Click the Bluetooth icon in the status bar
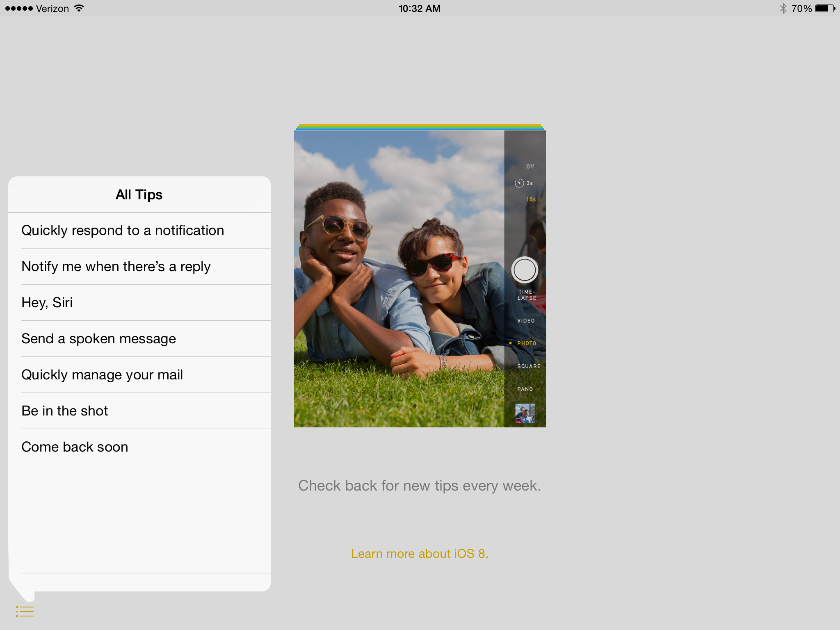840x630 pixels. [784, 8]
